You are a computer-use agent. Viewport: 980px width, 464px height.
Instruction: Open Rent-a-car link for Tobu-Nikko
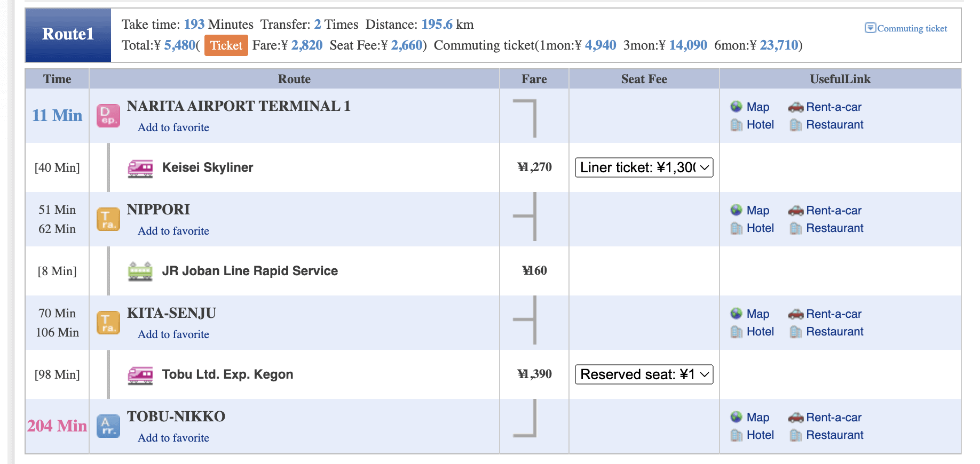coord(834,418)
